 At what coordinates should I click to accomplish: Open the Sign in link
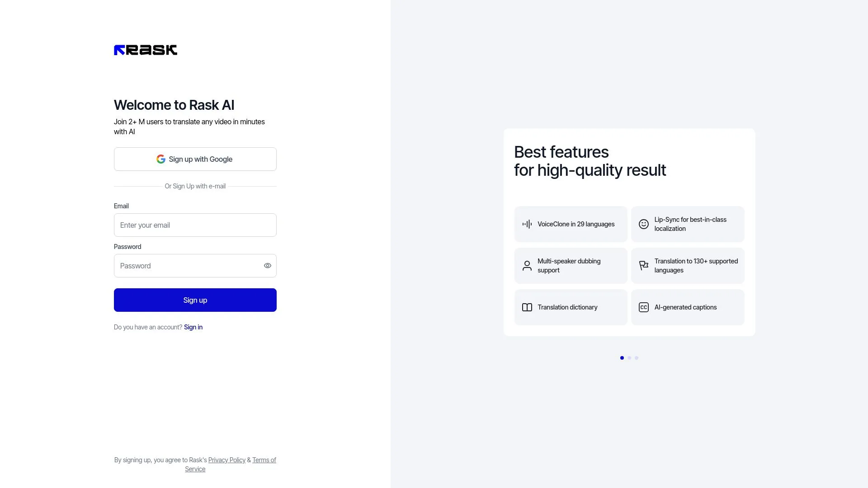193,327
